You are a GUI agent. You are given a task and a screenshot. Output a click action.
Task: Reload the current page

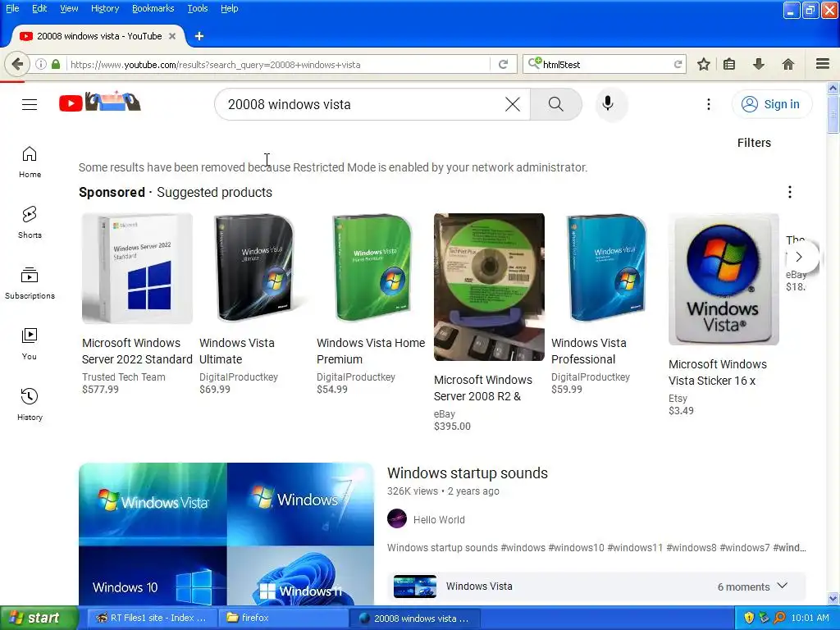click(503, 64)
